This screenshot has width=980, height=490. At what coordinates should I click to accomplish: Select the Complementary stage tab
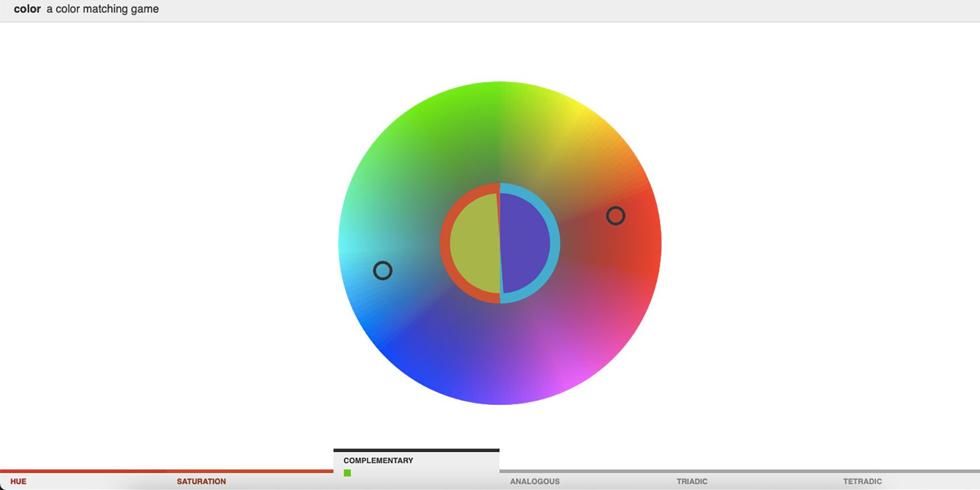pyautogui.click(x=378, y=460)
